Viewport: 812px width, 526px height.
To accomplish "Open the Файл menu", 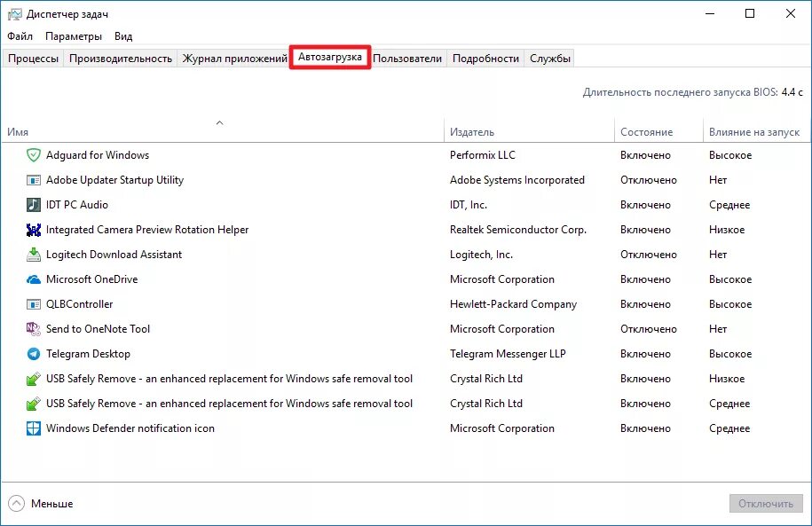I will pos(20,36).
